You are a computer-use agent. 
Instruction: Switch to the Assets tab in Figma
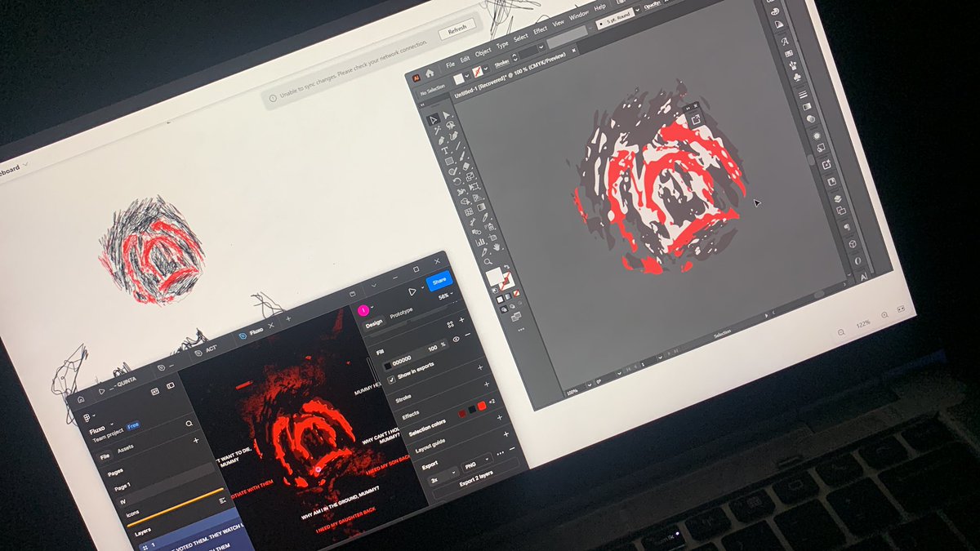[x=125, y=450]
